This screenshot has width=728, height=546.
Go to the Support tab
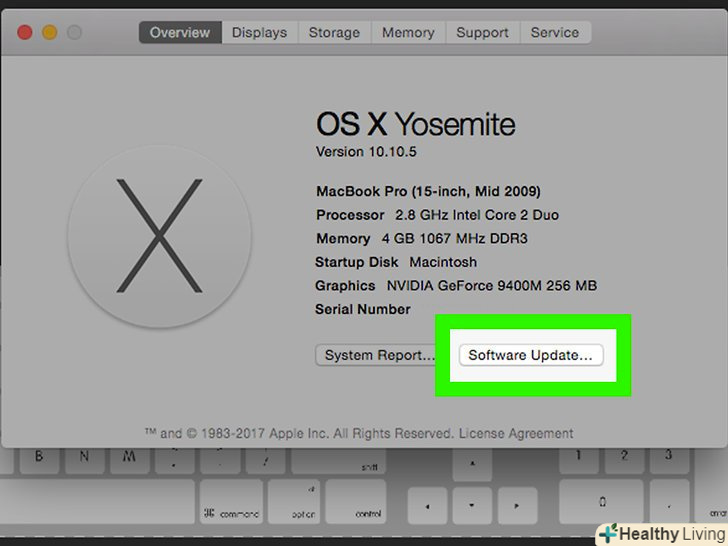click(x=482, y=32)
